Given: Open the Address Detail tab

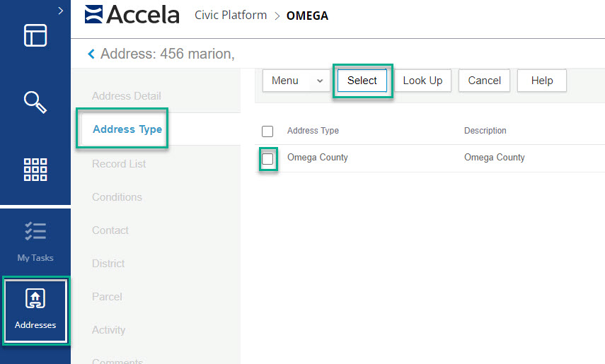Looking at the screenshot, I should [x=127, y=96].
